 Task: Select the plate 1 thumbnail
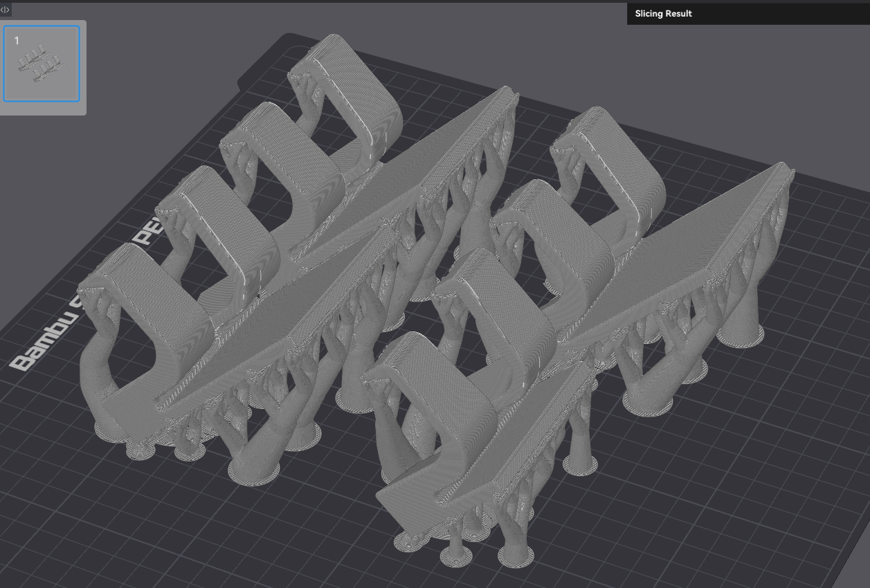(42, 64)
